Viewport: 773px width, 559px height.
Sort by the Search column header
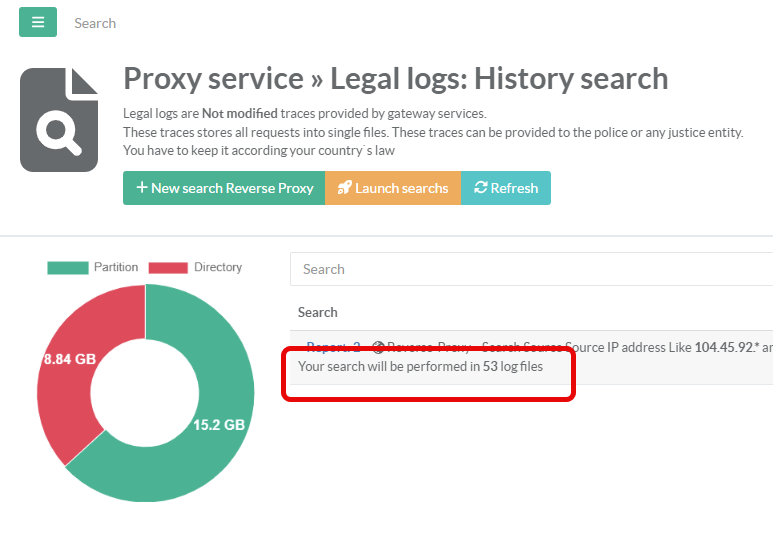pyautogui.click(x=318, y=312)
